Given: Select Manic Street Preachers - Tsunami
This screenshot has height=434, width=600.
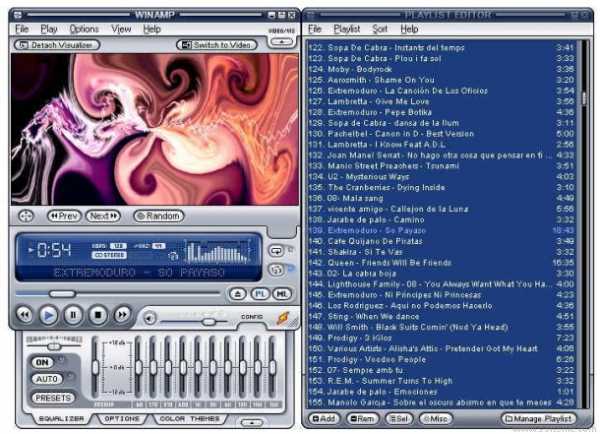Looking at the screenshot, I should 441,166.
